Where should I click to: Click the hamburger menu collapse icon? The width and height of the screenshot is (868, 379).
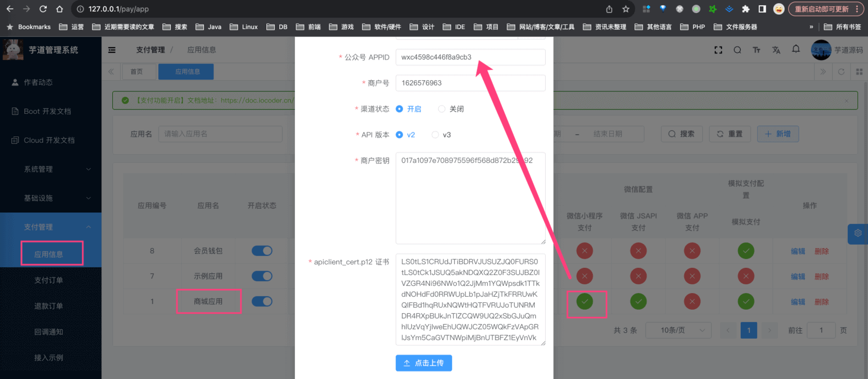click(x=112, y=50)
